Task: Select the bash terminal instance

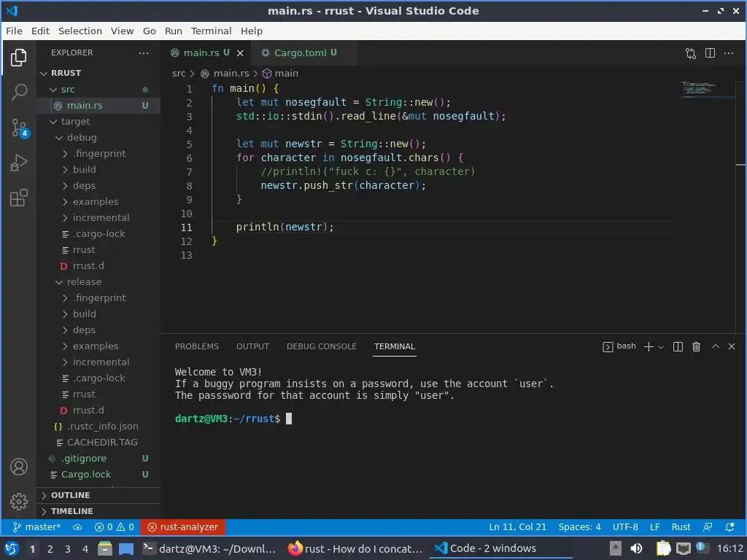Action: 619,346
